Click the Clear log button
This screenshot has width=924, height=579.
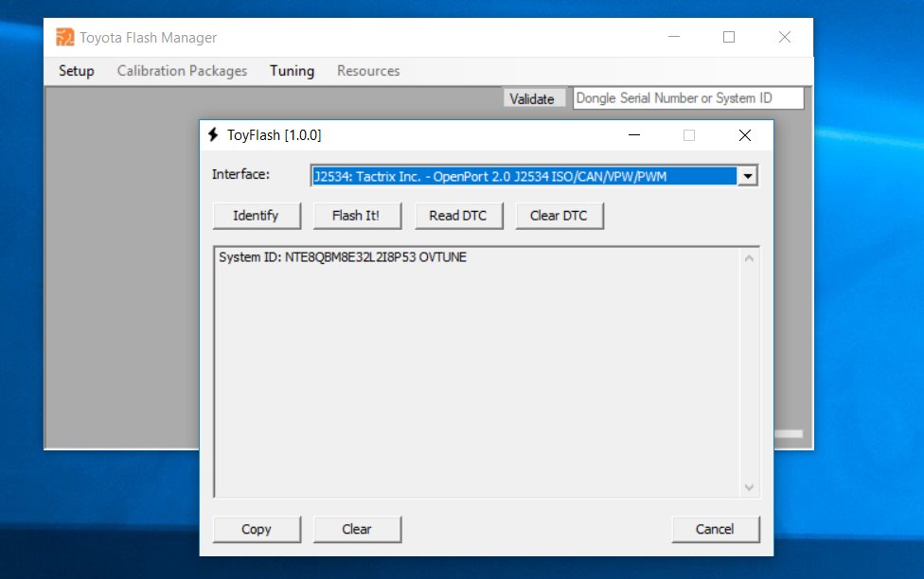point(357,529)
